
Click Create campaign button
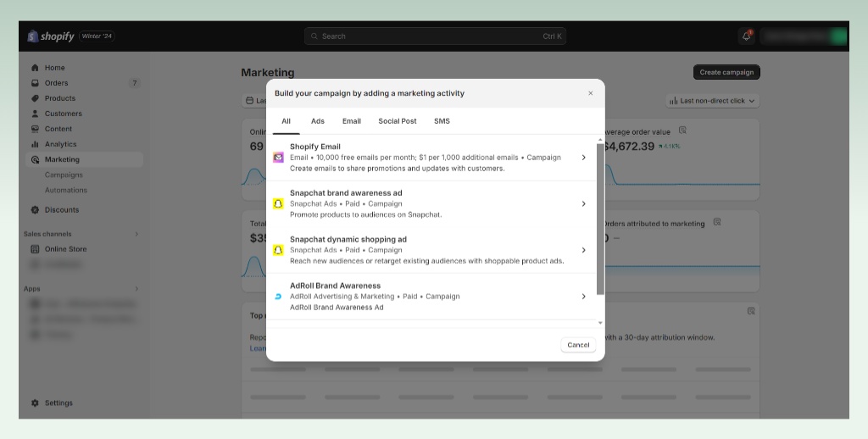[726, 72]
